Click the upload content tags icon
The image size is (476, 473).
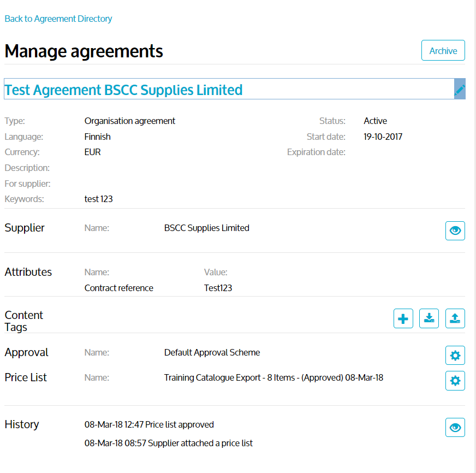pyautogui.click(x=455, y=318)
